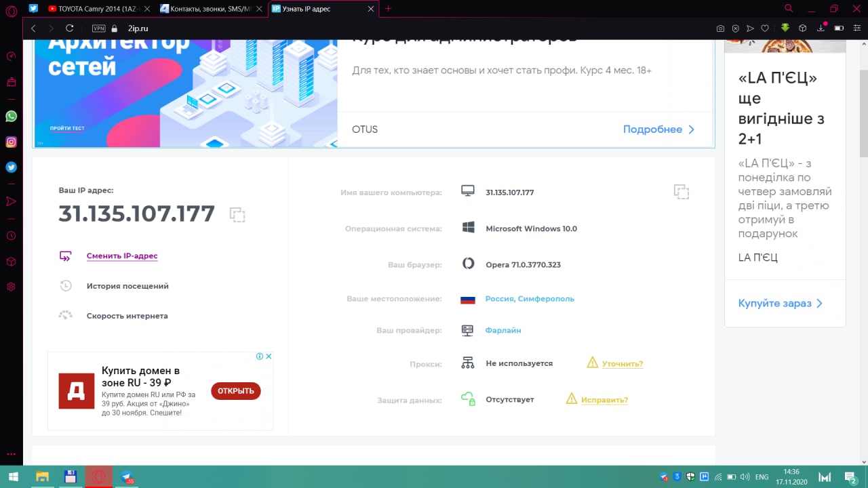Open the send/My Flow arrow icon
Viewport: 868px width, 488px height.
point(750,28)
